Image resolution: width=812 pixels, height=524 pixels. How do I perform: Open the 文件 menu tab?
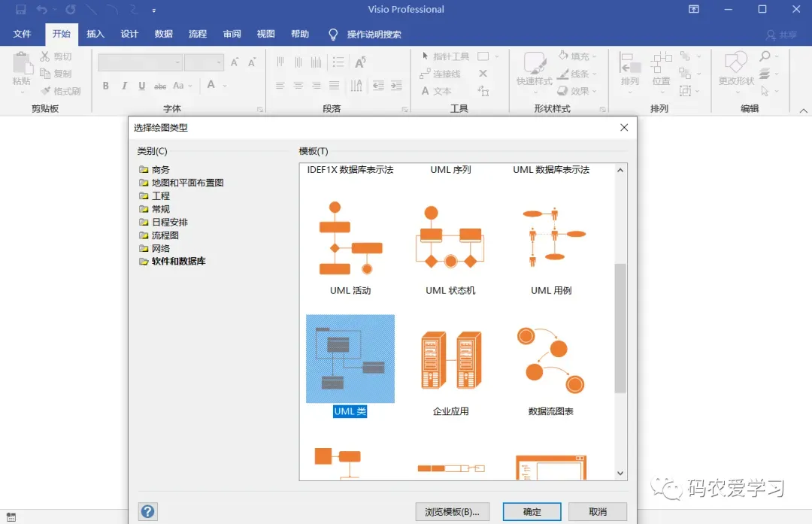coord(22,34)
